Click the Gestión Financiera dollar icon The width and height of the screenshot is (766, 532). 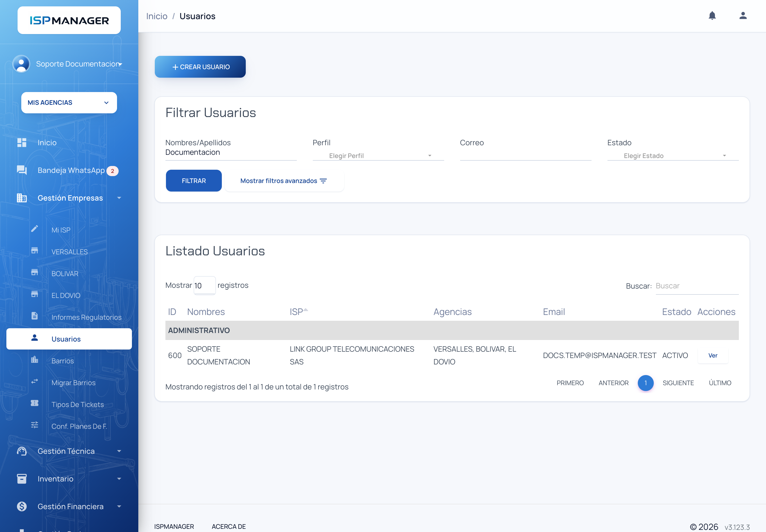22,507
